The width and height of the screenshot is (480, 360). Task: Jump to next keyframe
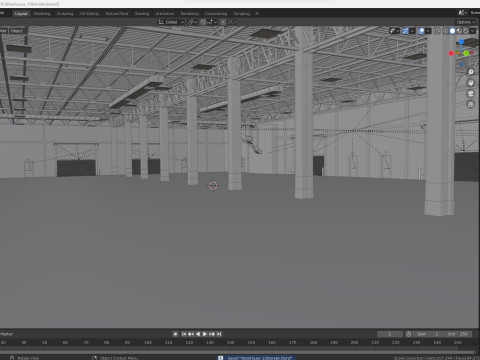pyautogui.click(x=212, y=334)
